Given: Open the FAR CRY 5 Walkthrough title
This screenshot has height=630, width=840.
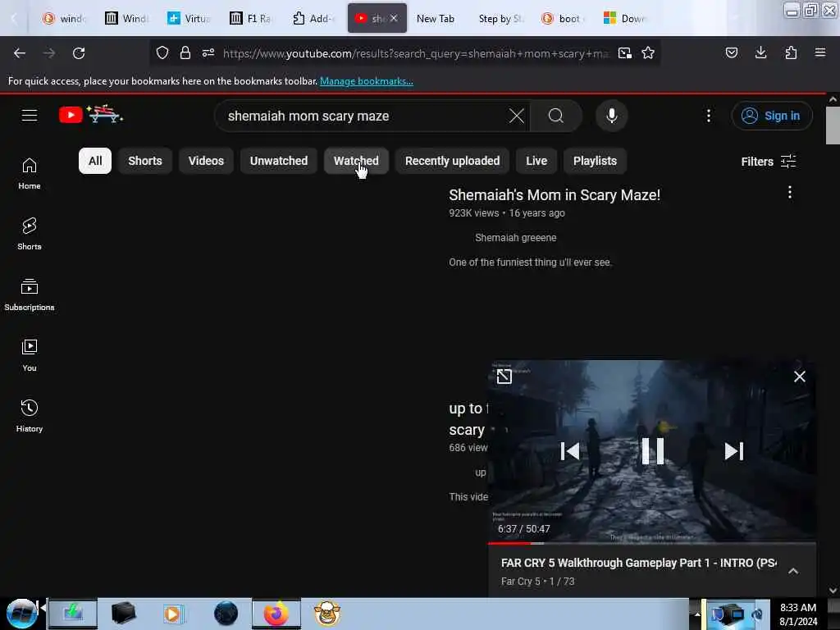Looking at the screenshot, I should (x=638, y=563).
